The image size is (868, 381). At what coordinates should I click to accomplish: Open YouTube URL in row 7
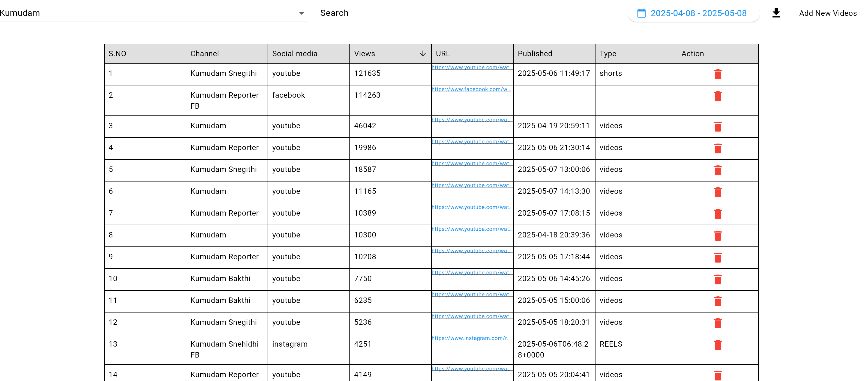(472, 207)
